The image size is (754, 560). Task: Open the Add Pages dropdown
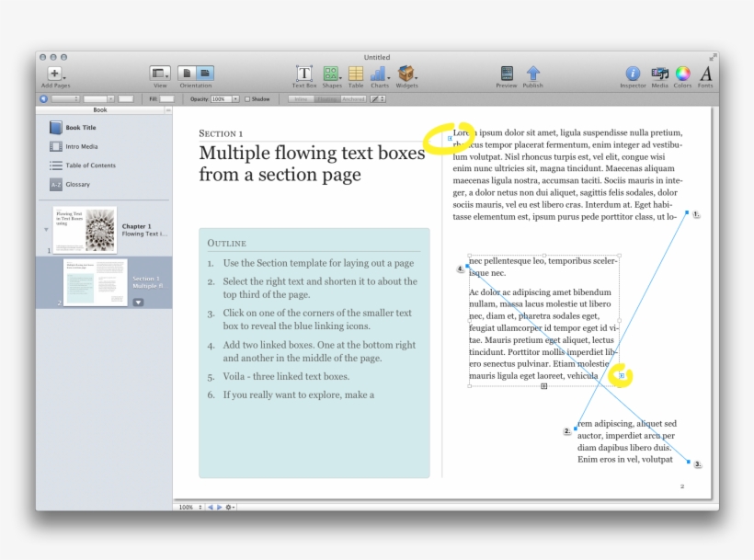55,74
